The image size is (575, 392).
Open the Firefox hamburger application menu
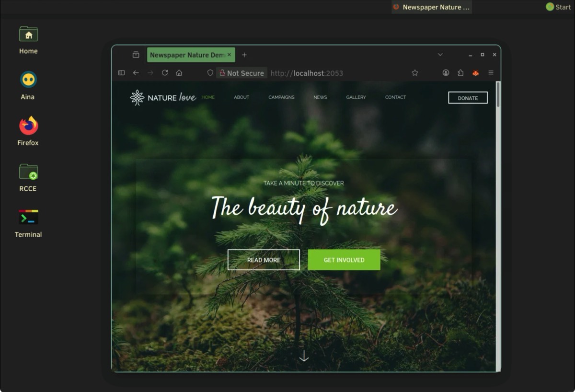[x=491, y=73]
